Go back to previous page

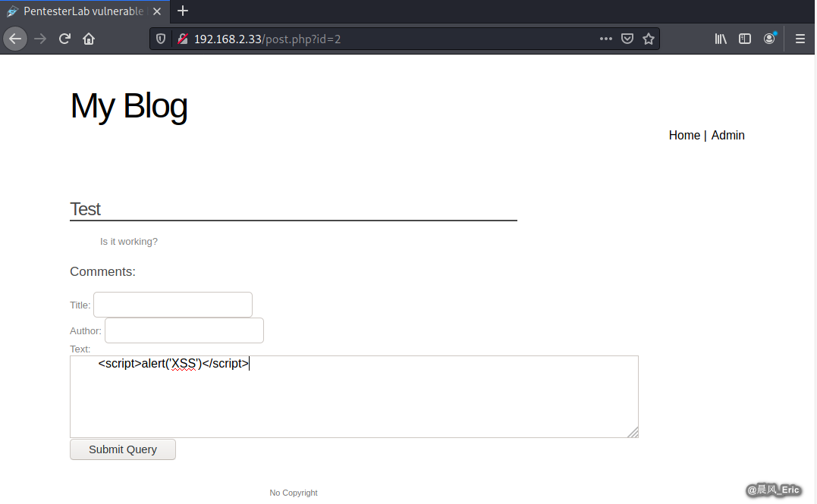pyautogui.click(x=15, y=39)
